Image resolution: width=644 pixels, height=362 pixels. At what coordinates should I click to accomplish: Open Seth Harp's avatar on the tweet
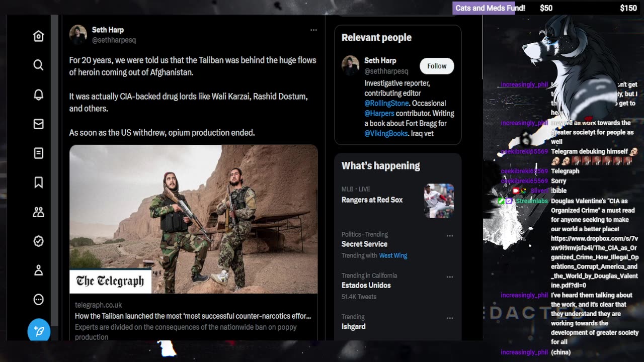point(78,34)
